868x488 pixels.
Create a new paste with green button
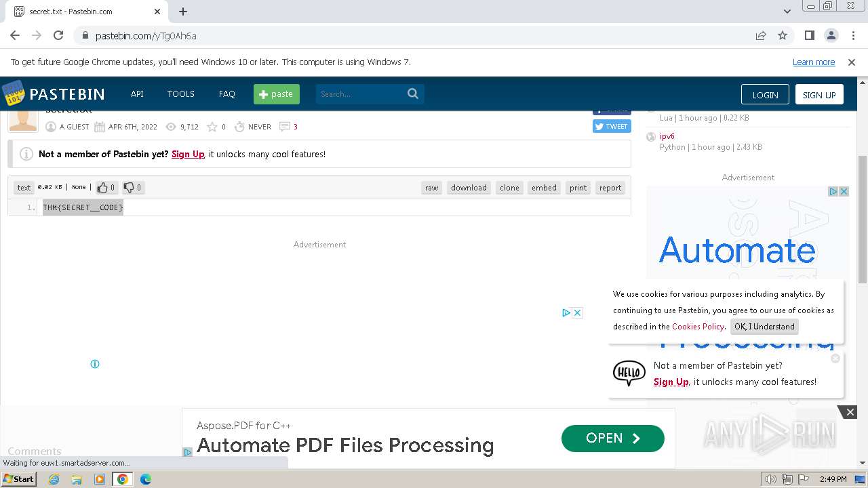pyautogui.click(x=277, y=94)
